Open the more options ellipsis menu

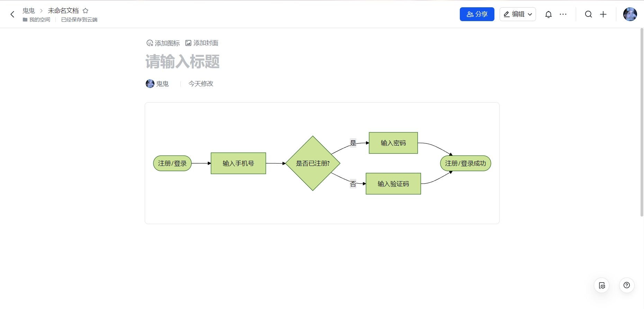(x=563, y=14)
